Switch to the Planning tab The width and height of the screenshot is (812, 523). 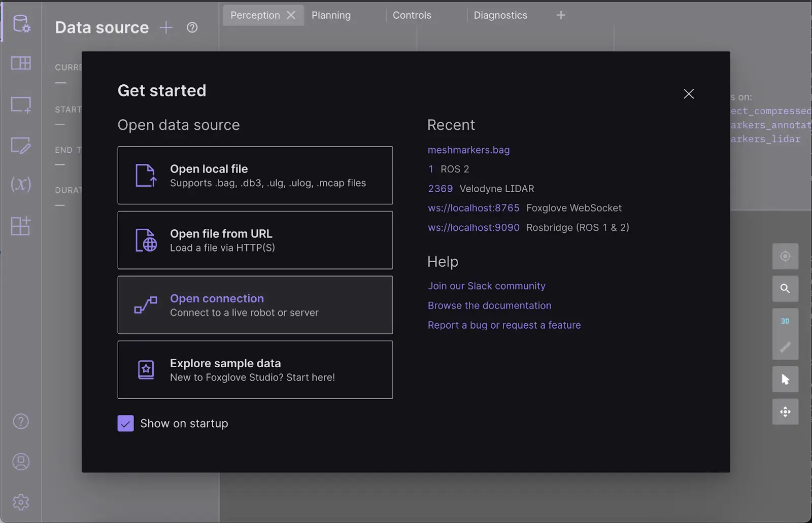point(331,15)
